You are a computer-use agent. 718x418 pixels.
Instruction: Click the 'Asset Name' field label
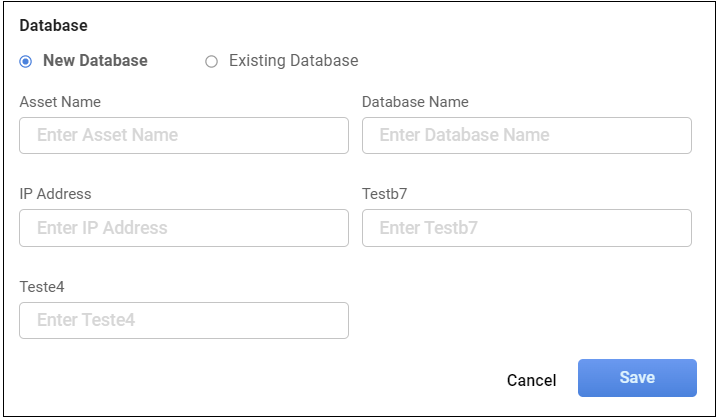tap(60, 102)
